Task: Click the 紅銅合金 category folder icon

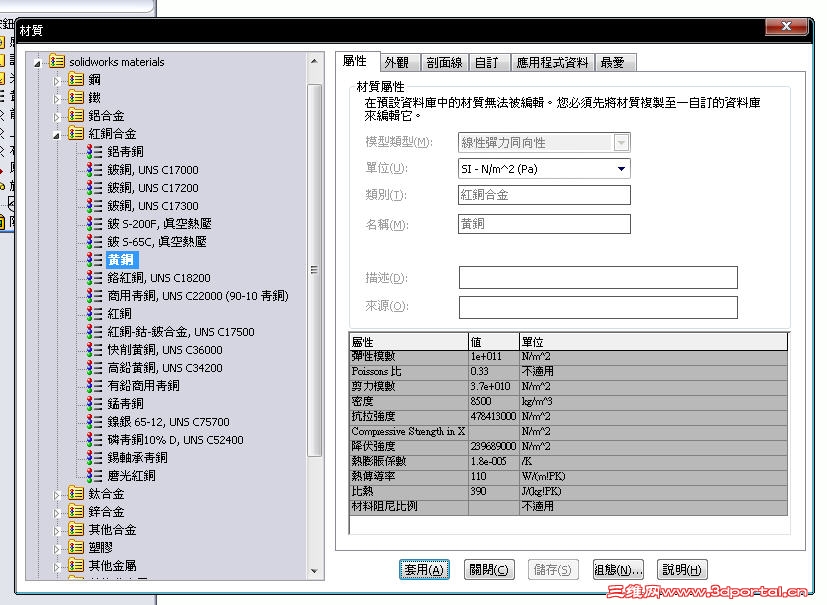Action: (76, 133)
